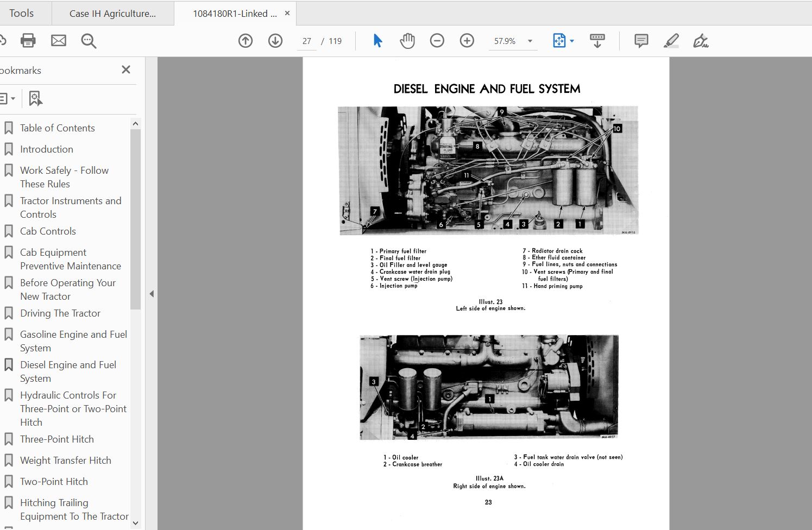This screenshot has height=530, width=812.
Task: Zoom out with the minus button
Action: click(437, 41)
